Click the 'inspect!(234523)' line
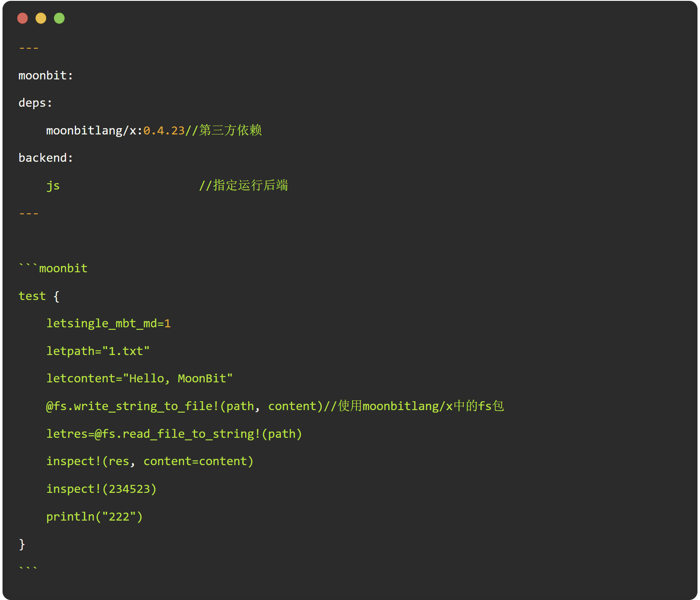This screenshot has height=600, width=700. point(101,489)
